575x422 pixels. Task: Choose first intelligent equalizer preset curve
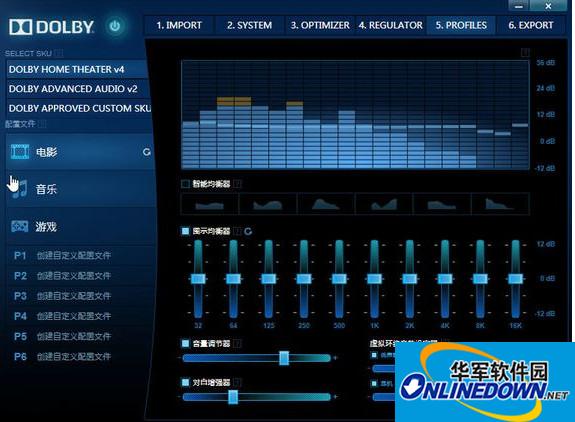[x=210, y=203]
